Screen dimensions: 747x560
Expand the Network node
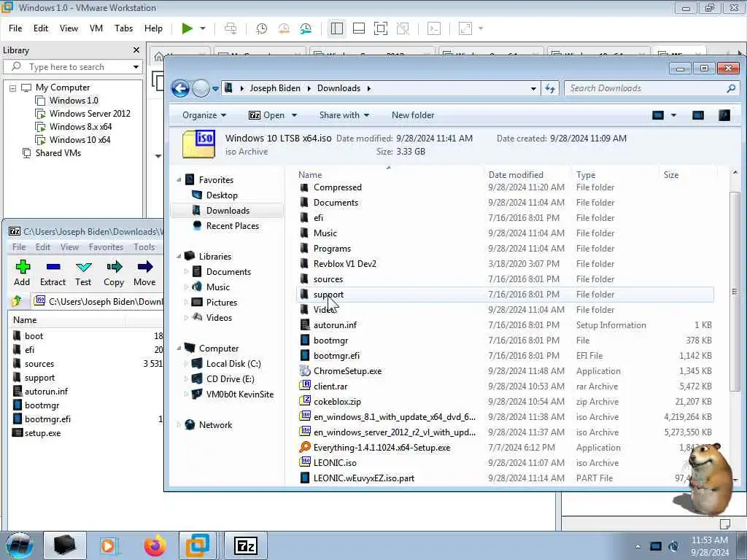(179, 425)
